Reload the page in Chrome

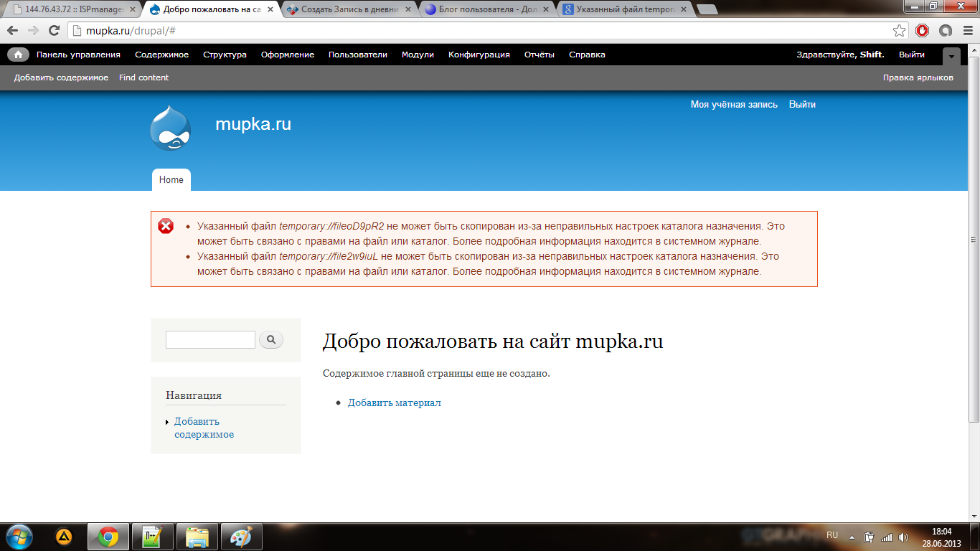pos(54,30)
